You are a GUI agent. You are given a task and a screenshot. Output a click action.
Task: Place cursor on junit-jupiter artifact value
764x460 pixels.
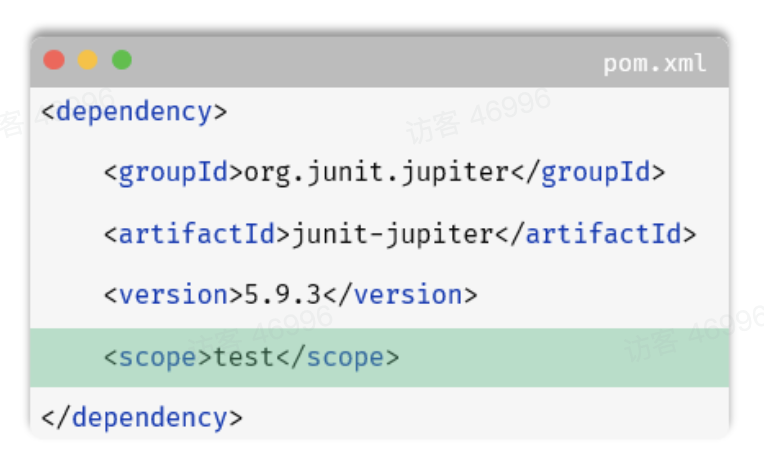coord(392,234)
